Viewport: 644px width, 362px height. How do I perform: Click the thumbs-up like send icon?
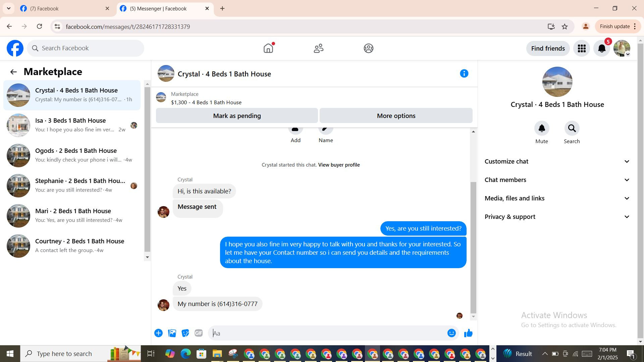[468, 333]
